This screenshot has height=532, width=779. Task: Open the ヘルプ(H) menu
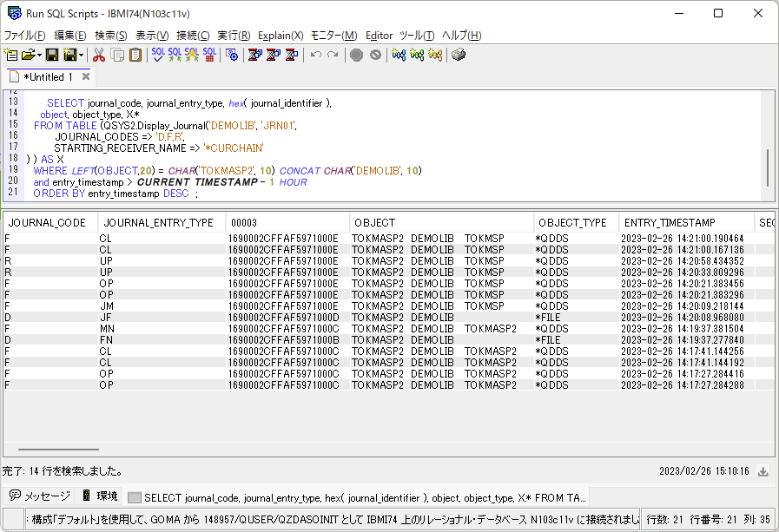461,36
